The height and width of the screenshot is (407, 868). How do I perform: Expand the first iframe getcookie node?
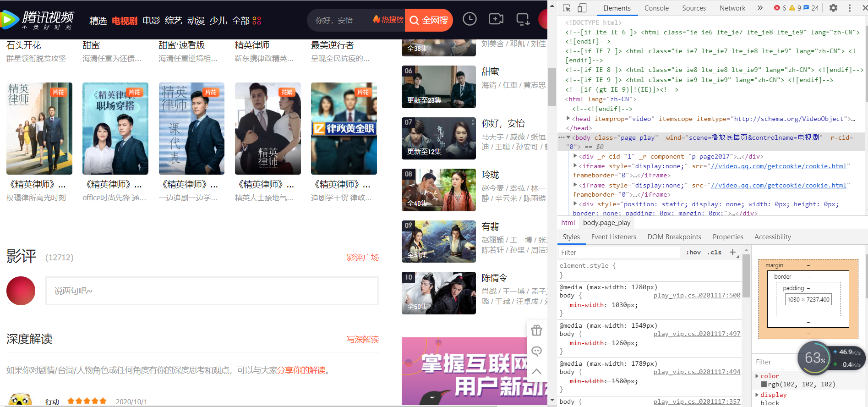pyautogui.click(x=575, y=166)
